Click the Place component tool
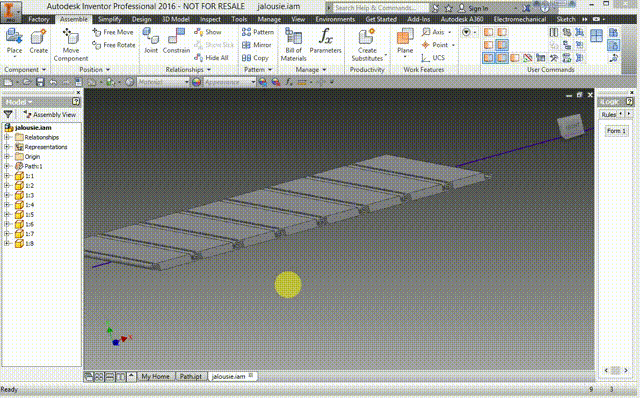 (x=14, y=41)
